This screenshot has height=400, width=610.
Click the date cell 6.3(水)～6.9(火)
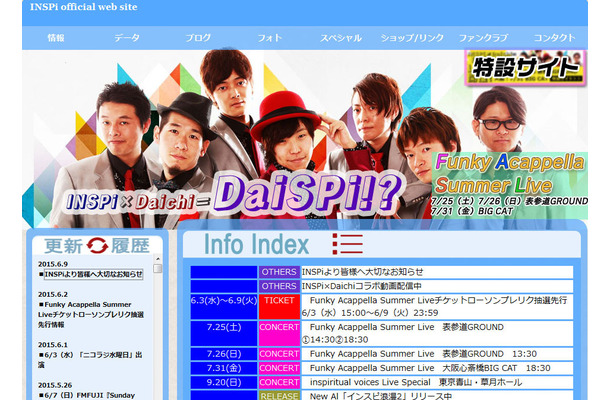point(224,307)
